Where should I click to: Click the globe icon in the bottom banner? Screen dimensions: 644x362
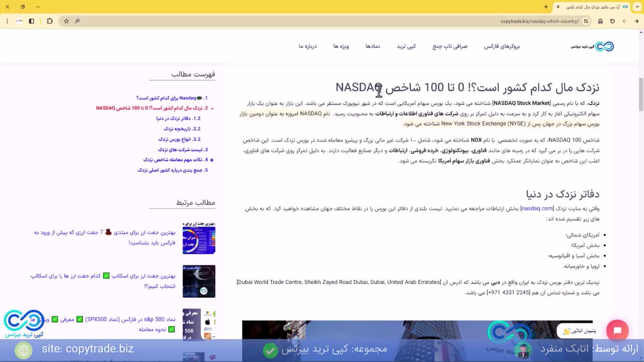pos(23,350)
